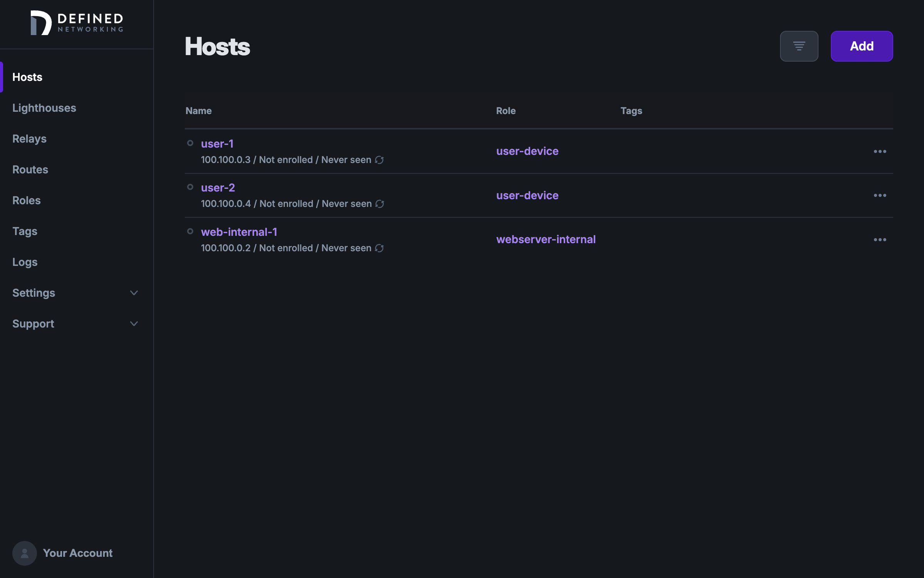Navigate to Lighthouses section
The width and height of the screenshot is (924, 578).
click(44, 108)
